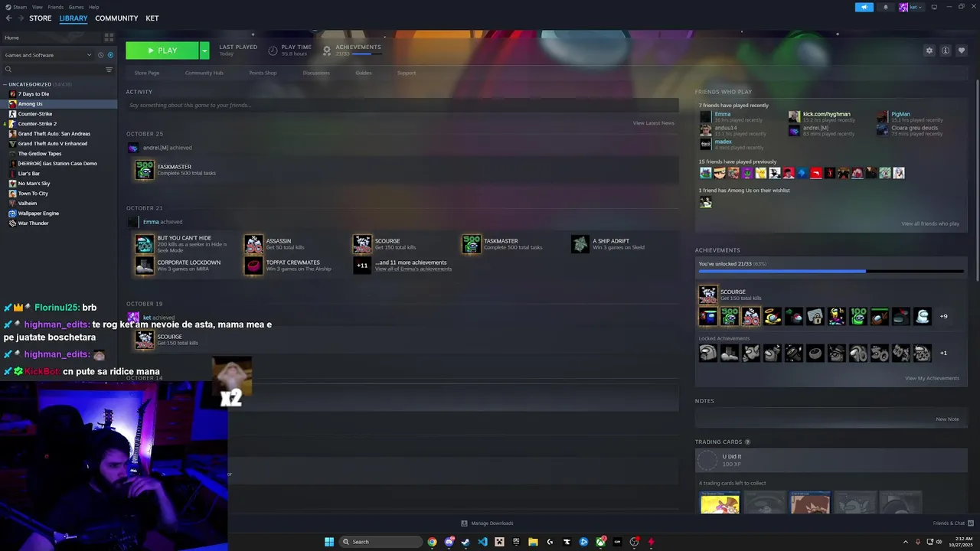Open Visual Studio Code from taskbar
Image resolution: width=980 pixels, height=551 pixels.
(482, 542)
